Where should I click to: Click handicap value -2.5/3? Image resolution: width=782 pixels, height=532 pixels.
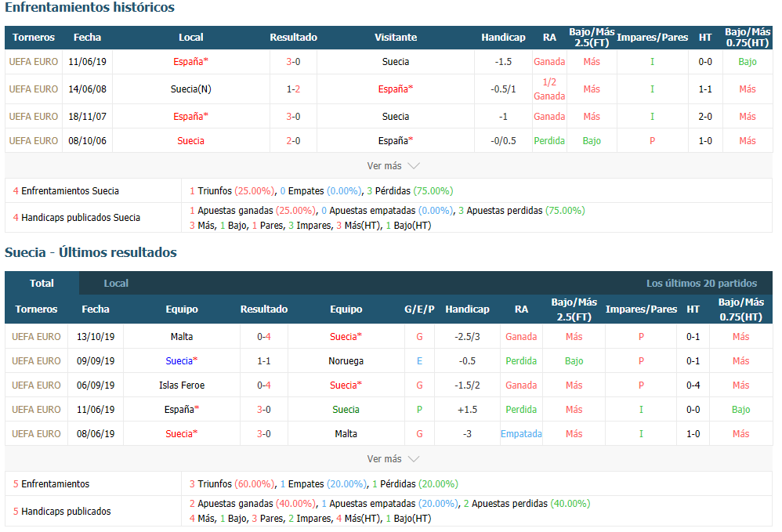coord(467,337)
